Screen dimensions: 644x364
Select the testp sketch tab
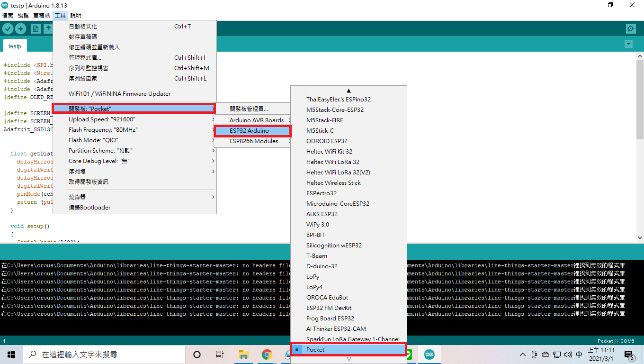click(x=15, y=46)
